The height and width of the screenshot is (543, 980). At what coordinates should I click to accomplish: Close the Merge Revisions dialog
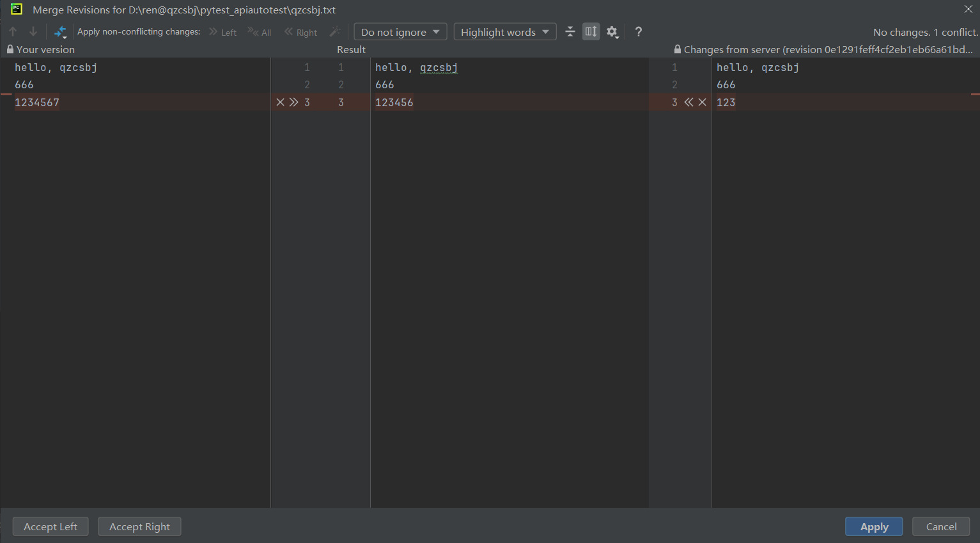click(x=968, y=9)
